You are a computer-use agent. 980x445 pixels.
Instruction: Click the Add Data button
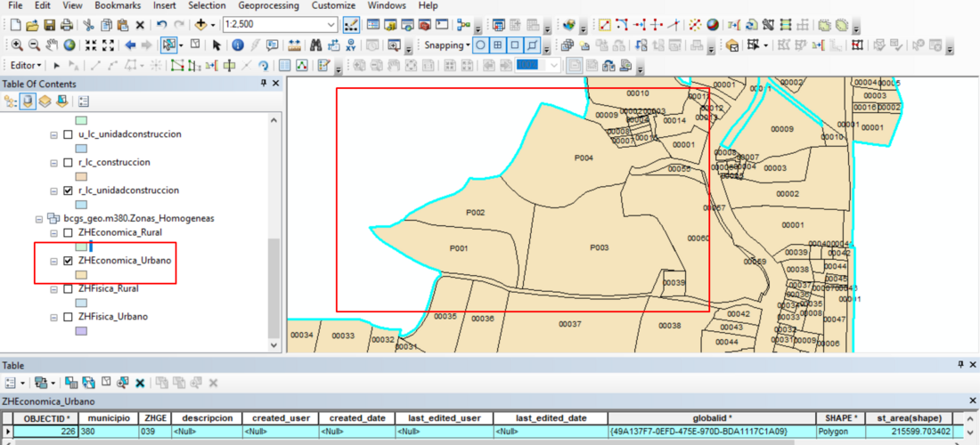pyautogui.click(x=200, y=24)
